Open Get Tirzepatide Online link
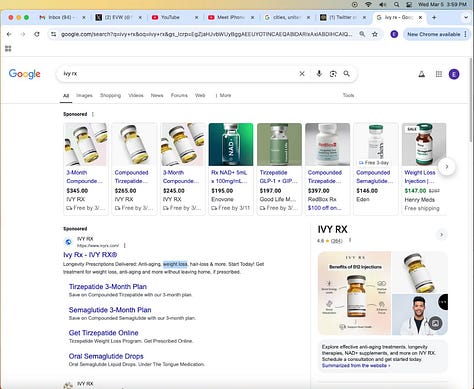 point(104,333)
